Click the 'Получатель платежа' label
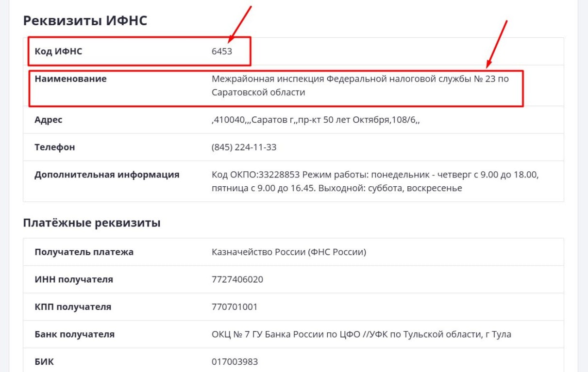 point(84,252)
